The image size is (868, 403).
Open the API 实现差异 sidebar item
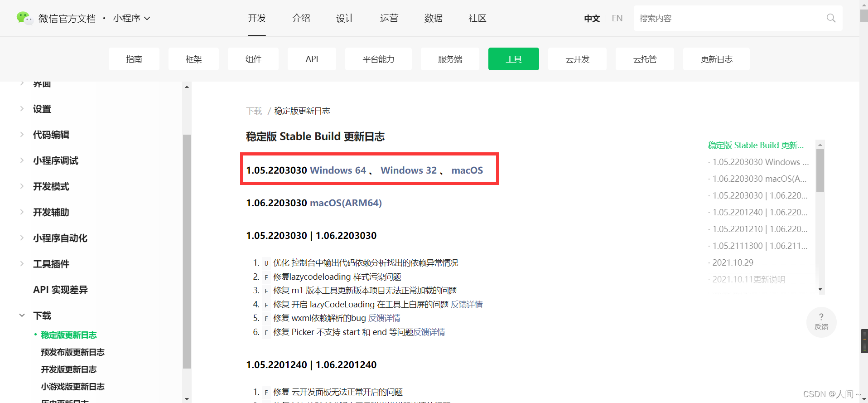pyautogui.click(x=60, y=290)
